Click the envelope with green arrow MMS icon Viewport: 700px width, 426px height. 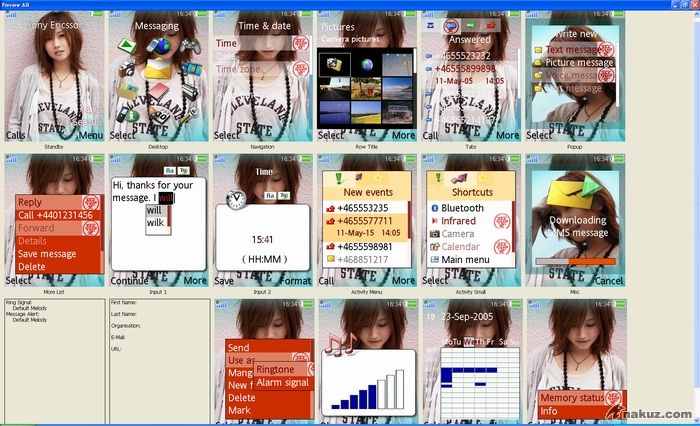point(574,191)
